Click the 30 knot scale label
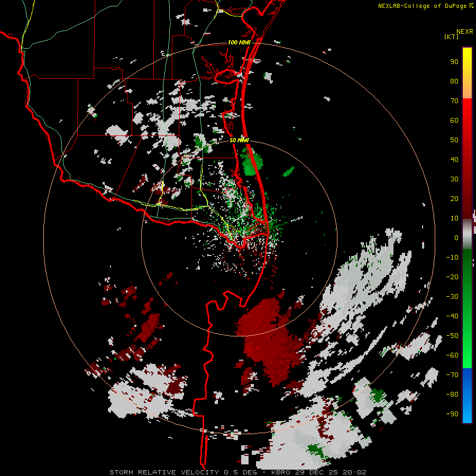Image resolution: width=476 pixels, height=476 pixels. 454,179
